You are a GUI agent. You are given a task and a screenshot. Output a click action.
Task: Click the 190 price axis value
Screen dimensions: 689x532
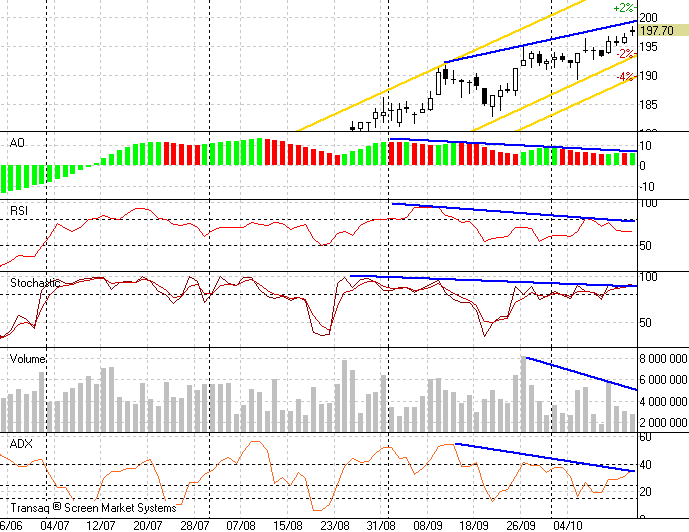coord(649,76)
